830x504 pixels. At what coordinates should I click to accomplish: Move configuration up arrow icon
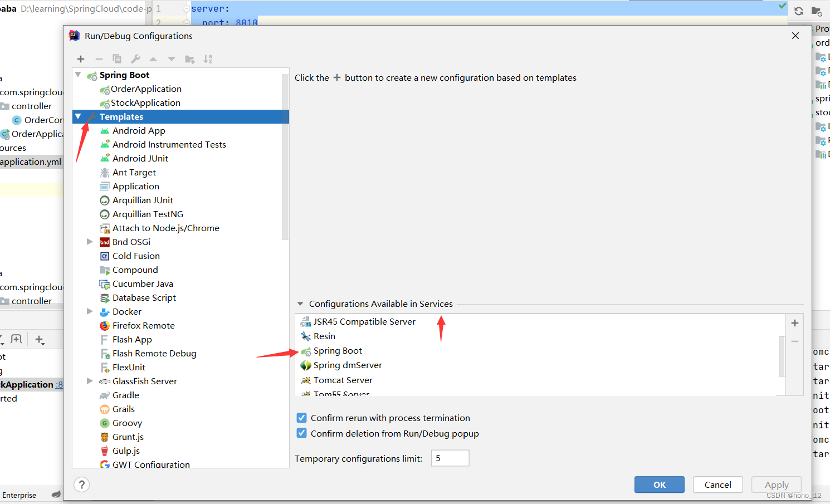tap(153, 59)
